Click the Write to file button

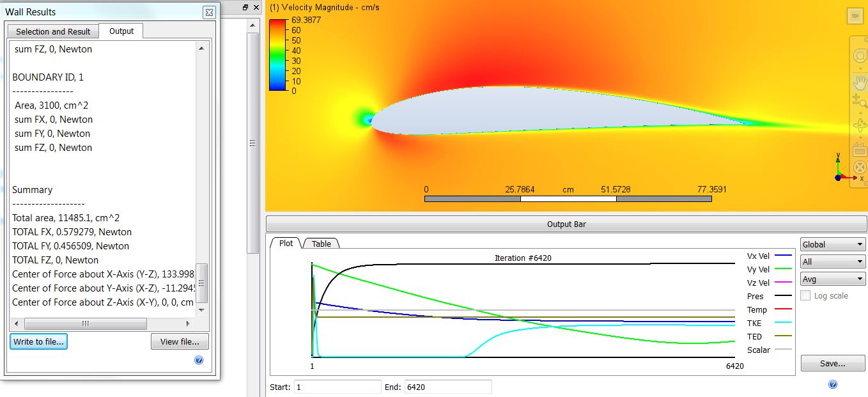(38, 341)
